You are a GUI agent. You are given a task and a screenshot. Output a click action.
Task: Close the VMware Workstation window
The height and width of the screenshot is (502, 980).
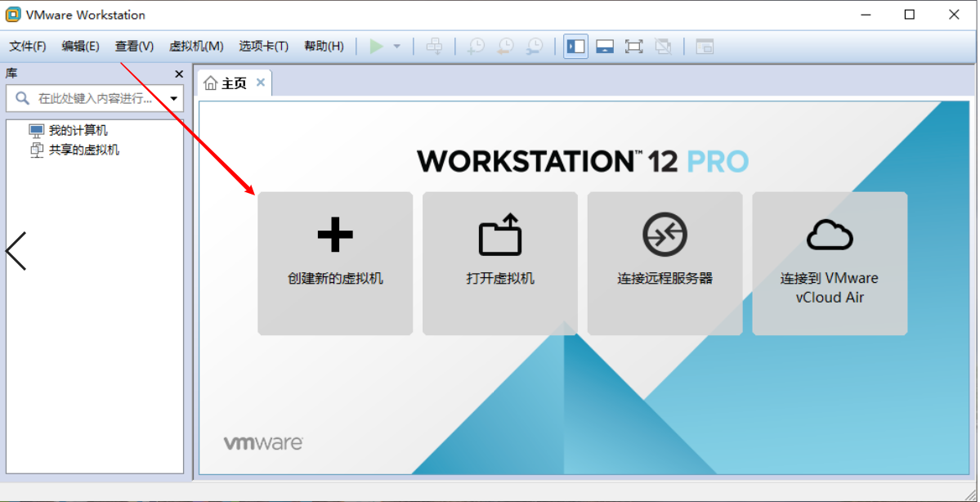click(954, 15)
